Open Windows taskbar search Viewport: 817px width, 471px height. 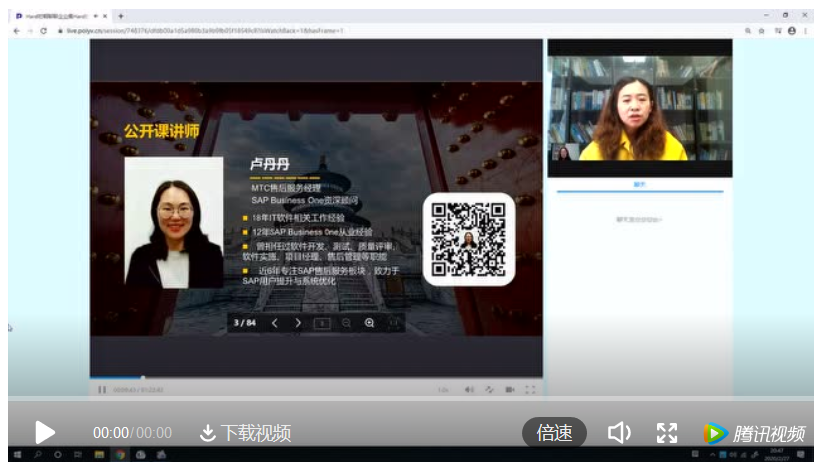click(38, 454)
